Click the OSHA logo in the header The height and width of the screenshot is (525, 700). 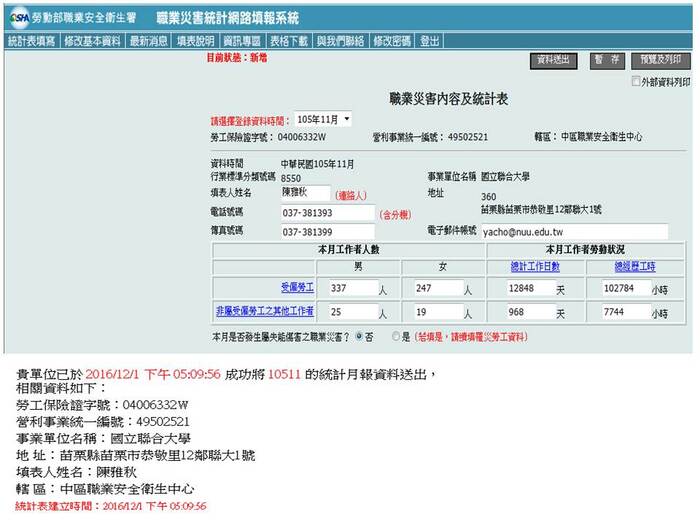[x=20, y=18]
